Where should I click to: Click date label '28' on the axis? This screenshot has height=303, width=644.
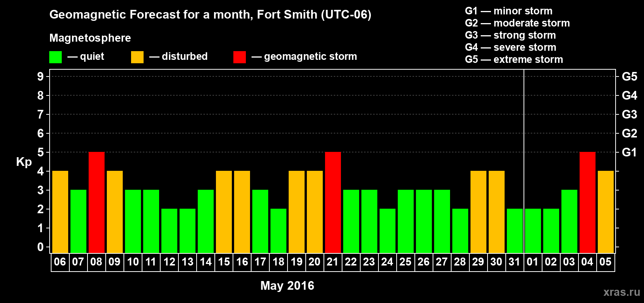460,262
